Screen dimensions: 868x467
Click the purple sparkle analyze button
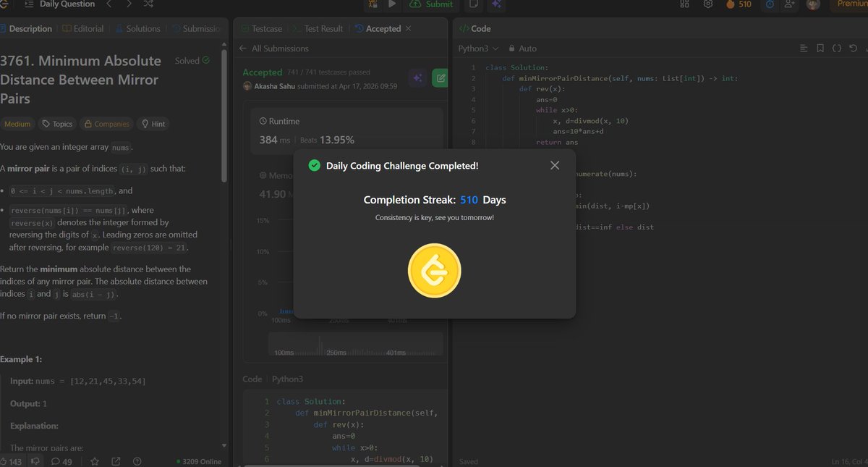pyautogui.click(x=417, y=78)
